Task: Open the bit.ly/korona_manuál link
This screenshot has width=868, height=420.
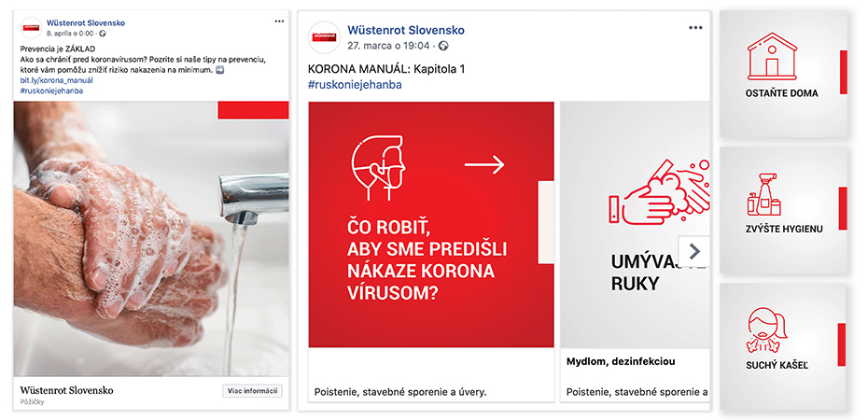Action: tap(56, 80)
